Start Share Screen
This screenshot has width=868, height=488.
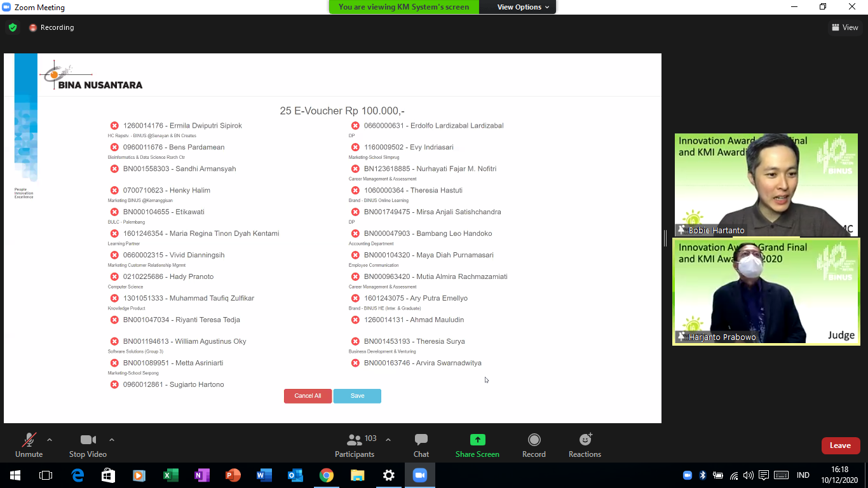click(x=477, y=445)
